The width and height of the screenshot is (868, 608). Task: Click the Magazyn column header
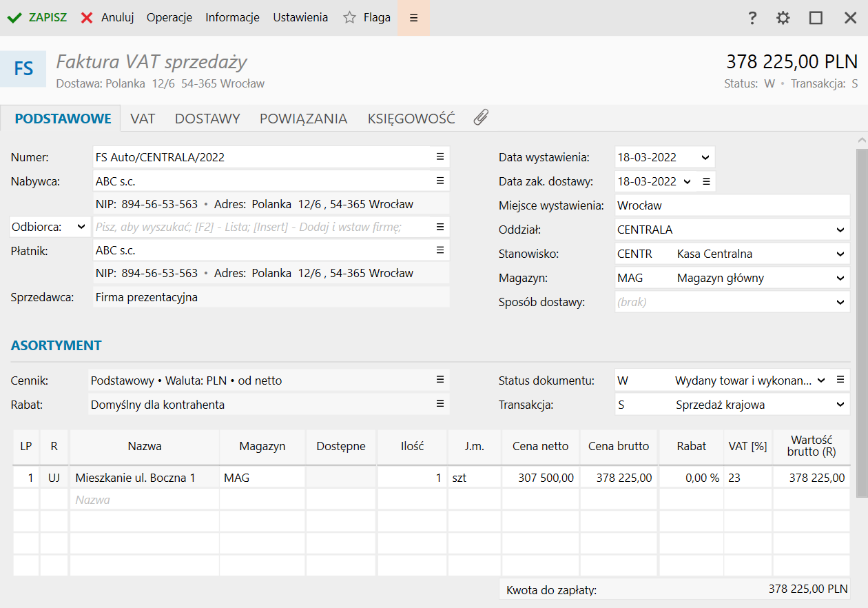point(262,446)
